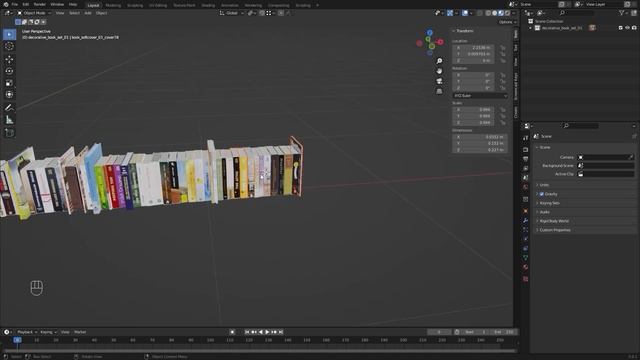Select the Select Box tool
This screenshot has width=640, height=360.
click(9, 34)
